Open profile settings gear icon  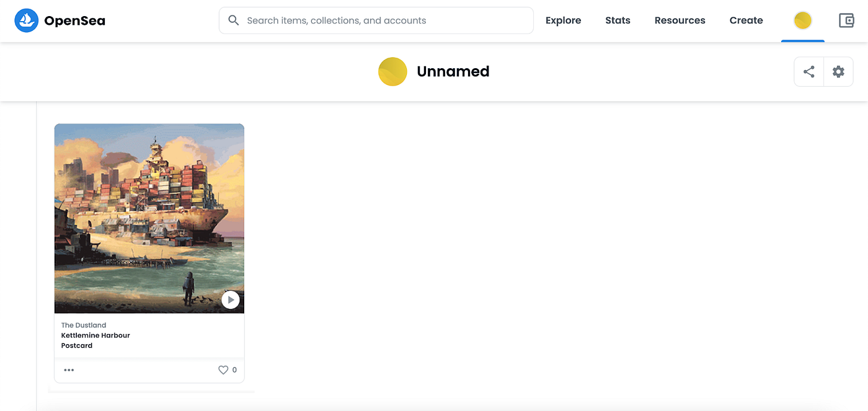pos(838,72)
